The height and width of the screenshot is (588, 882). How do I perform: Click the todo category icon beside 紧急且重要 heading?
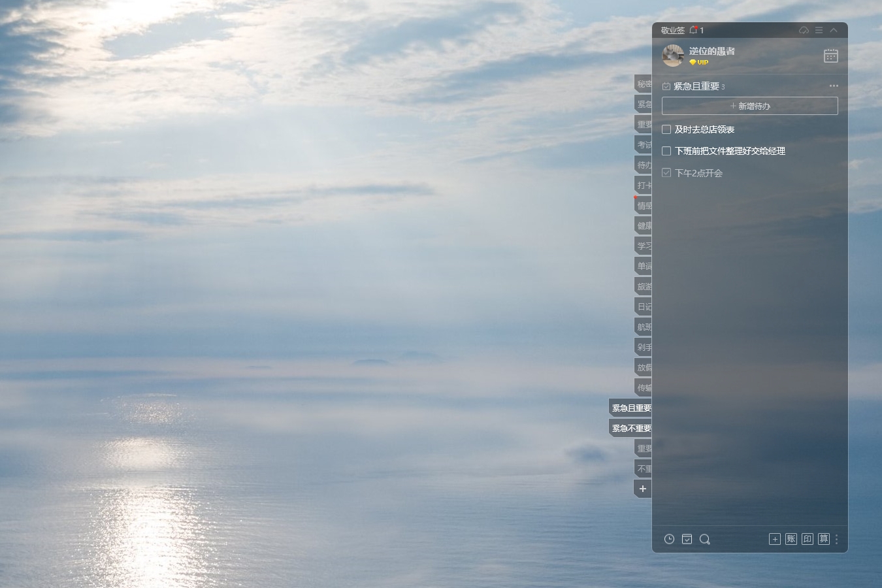(x=666, y=86)
